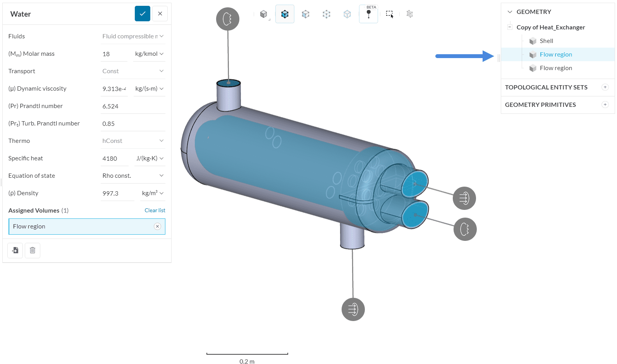Image resolution: width=617 pixels, height=364 pixels.
Task: Click the Clear list link
Action: pos(155,210)
